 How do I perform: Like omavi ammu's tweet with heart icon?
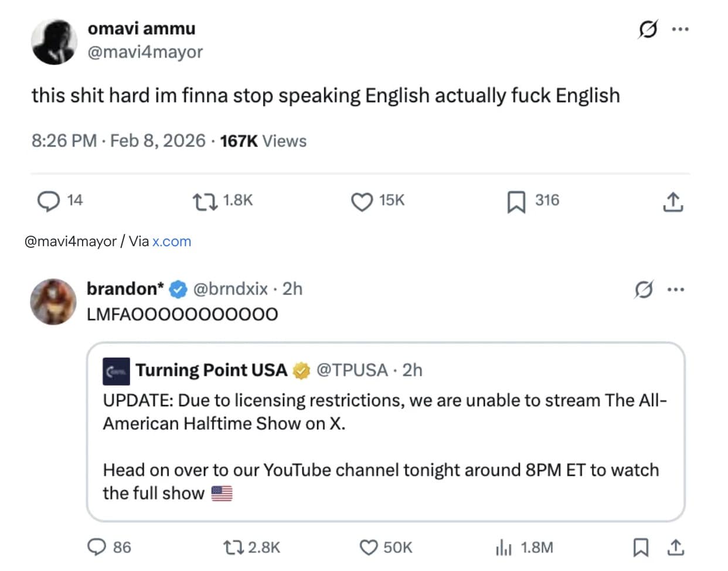362,201
